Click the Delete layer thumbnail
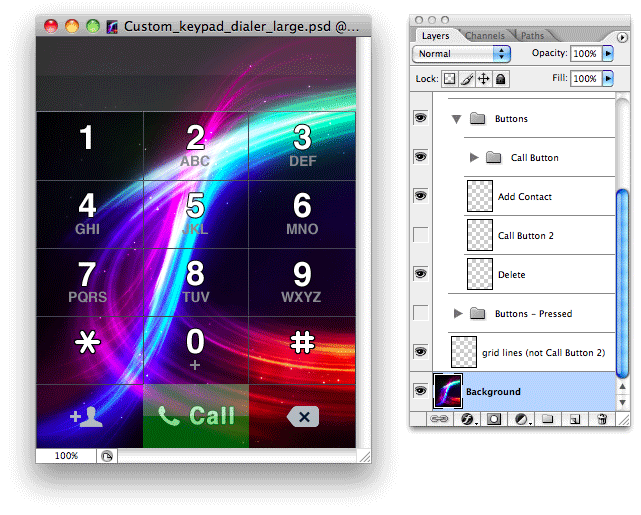The height and width of the screenshot is (515, 641). [480, 274]
